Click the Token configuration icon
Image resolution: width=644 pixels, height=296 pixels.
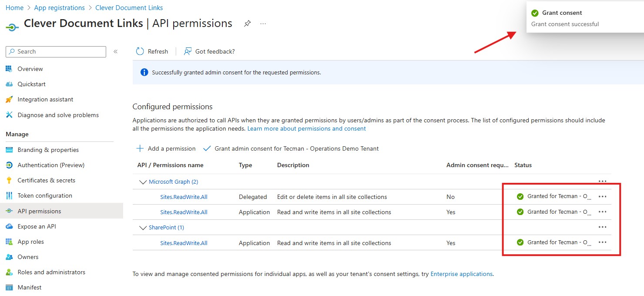click(x=9, y=195)
